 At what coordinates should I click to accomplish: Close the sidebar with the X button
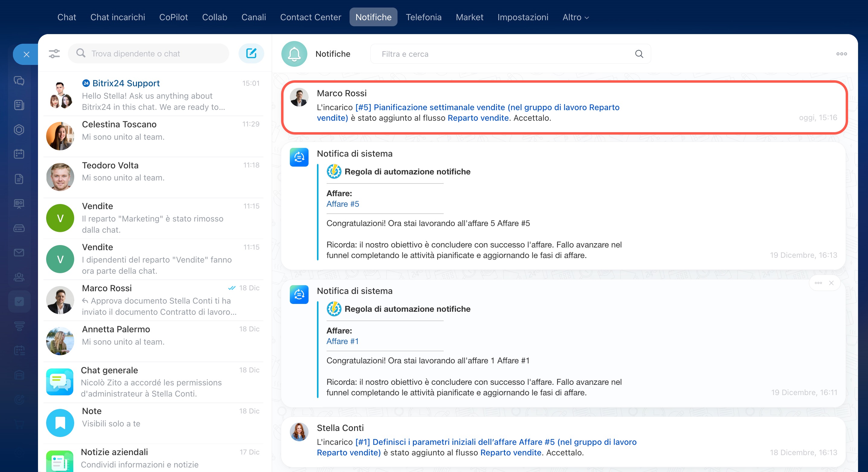click(26, 54)
